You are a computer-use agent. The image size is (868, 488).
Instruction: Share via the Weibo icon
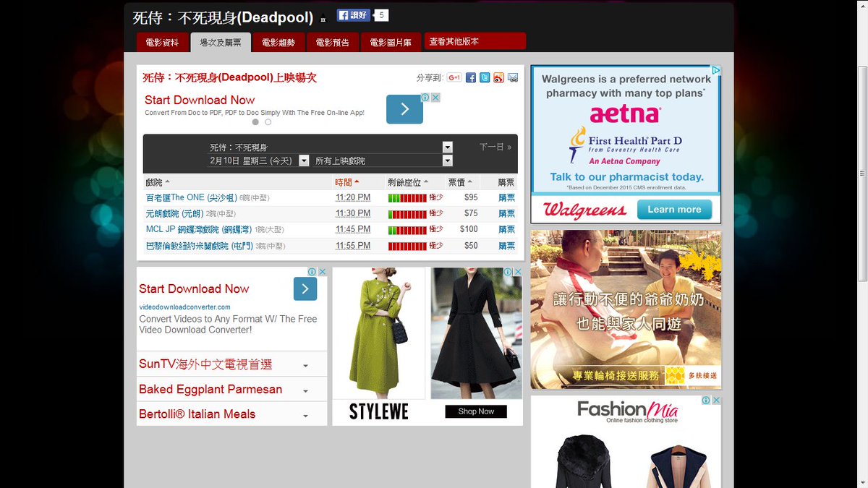pos(498,78)
